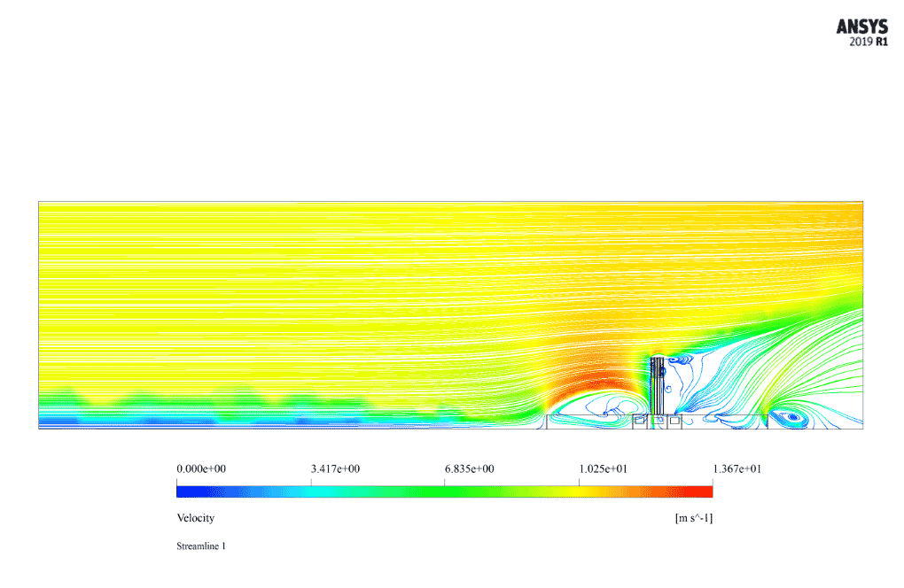904x588 pixels.
Task: Pick the red end of the velocity color bar
Action: click(x=705, y=491)
